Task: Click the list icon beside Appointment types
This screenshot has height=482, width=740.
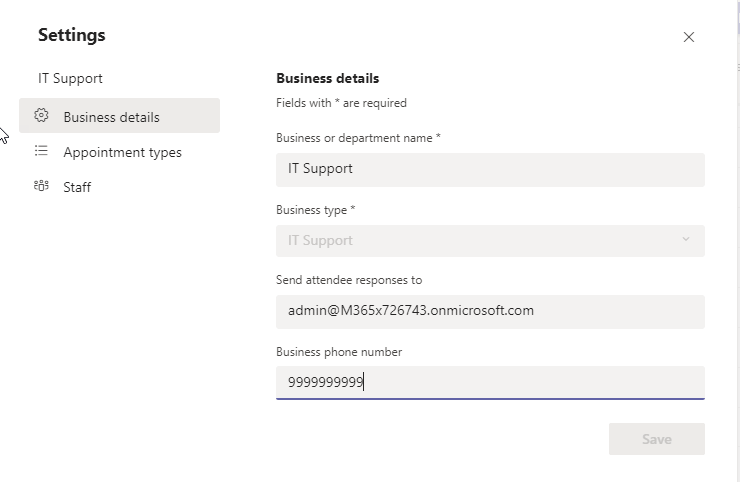Action: 41,151
